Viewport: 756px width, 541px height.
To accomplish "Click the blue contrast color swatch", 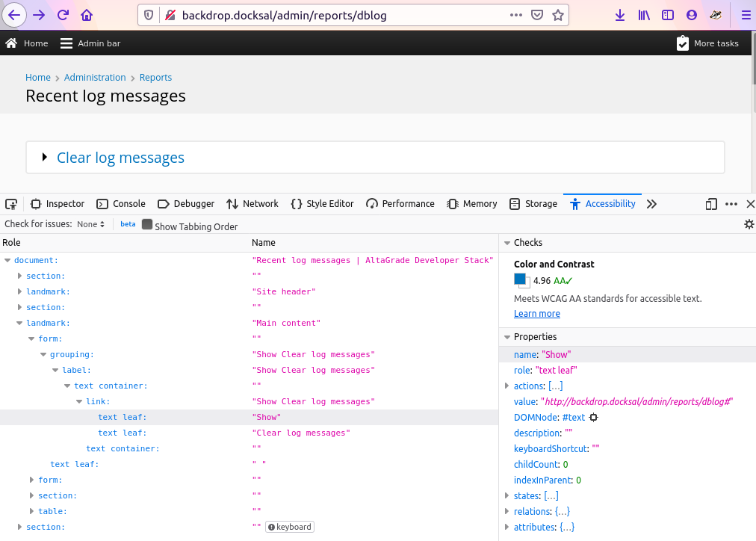I will click(521, 281).
